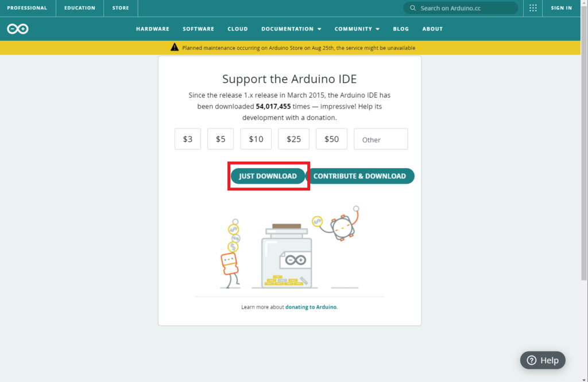Expand the Community dropdown arrow
The height and width of the screenshot is (382, 588).
(x=378, y=29)
